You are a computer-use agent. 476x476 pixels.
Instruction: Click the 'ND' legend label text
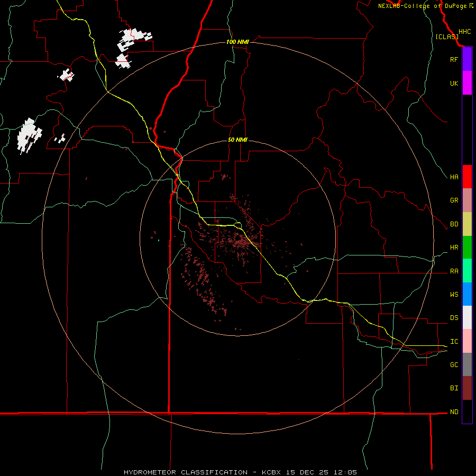(x=454, y=412)
